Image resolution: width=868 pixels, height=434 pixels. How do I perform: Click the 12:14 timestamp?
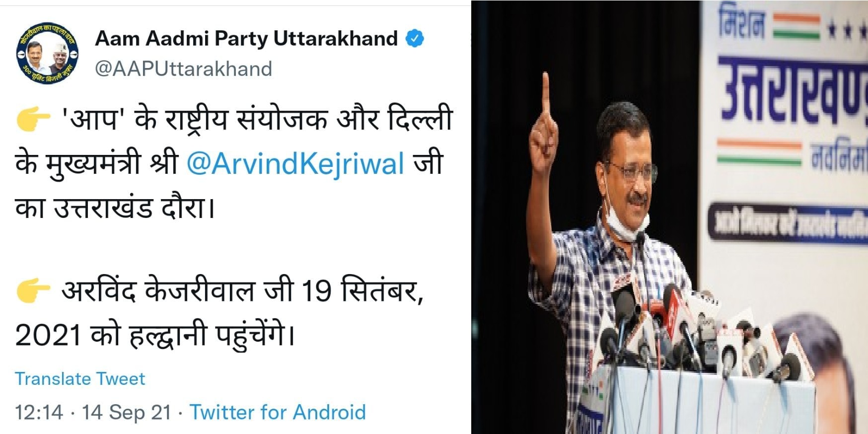(x=39, y=412)
